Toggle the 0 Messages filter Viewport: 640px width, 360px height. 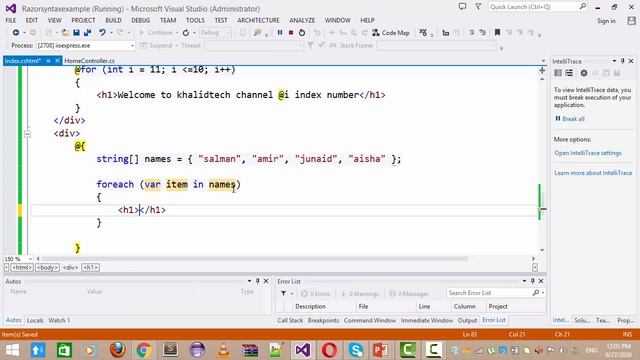(409, 293)
